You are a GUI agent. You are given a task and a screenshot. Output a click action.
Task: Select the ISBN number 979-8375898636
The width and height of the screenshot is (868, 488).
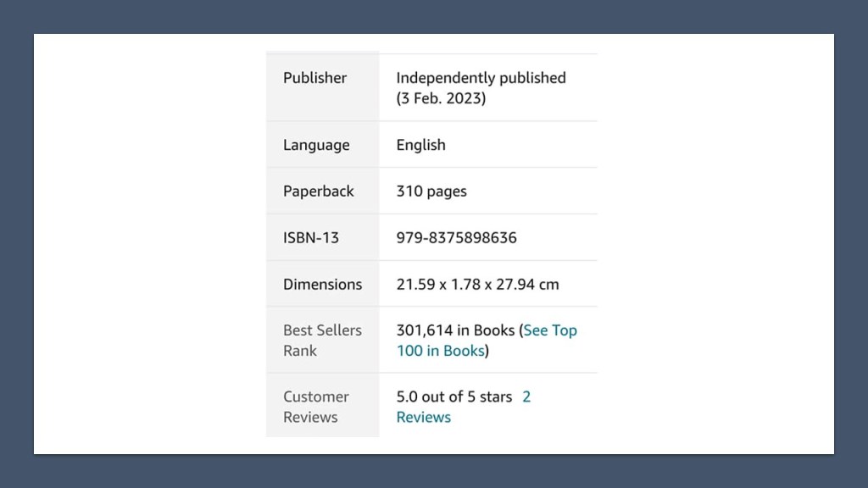pos(456,238)
